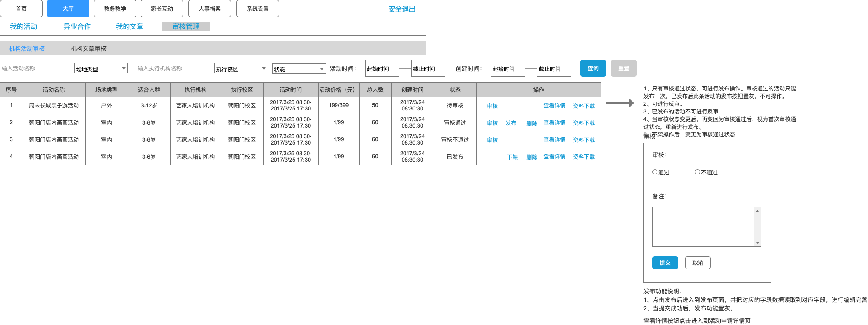Go to 系统设置 tab
Image resolution: width=868 pixels, height=325 pixels.
tap(257, 9)
